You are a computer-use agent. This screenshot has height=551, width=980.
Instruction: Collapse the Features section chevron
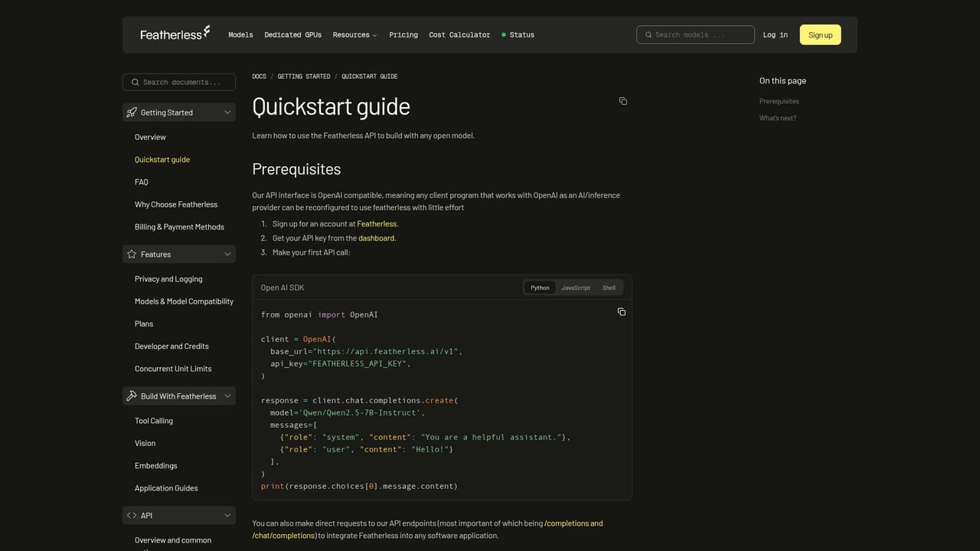click(x=227, y=254)
